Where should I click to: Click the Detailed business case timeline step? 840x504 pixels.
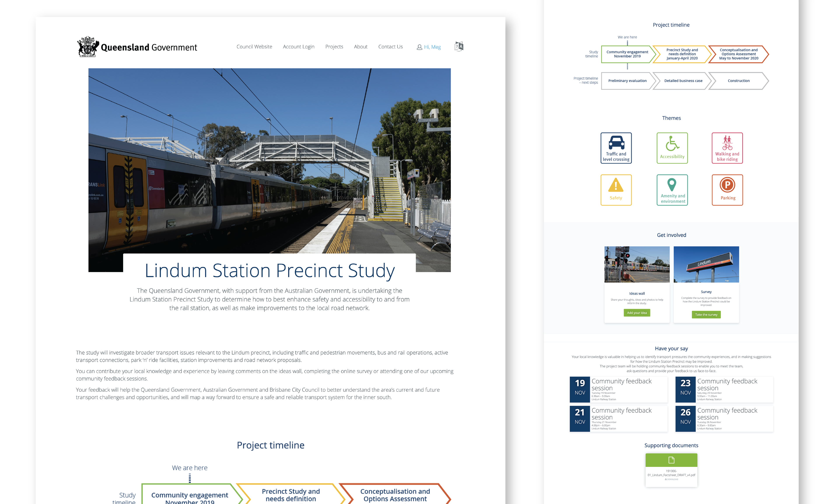pos(683,81)
